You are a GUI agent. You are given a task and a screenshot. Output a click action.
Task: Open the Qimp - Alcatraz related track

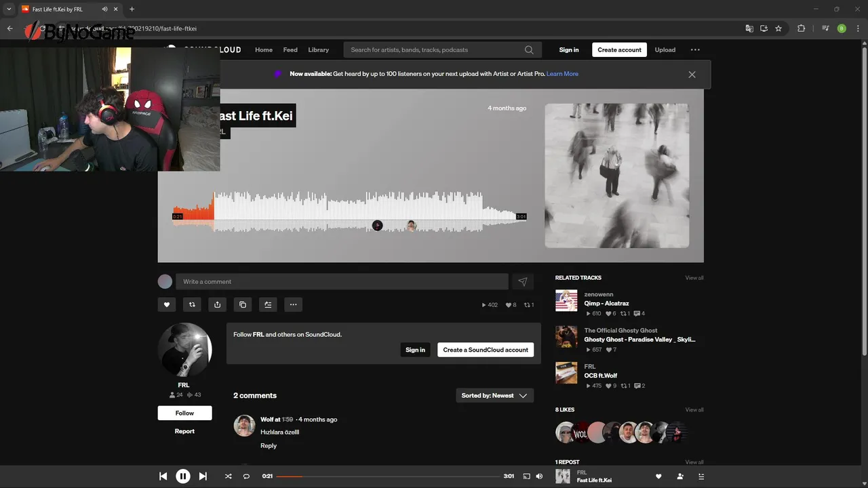point(606,304)
